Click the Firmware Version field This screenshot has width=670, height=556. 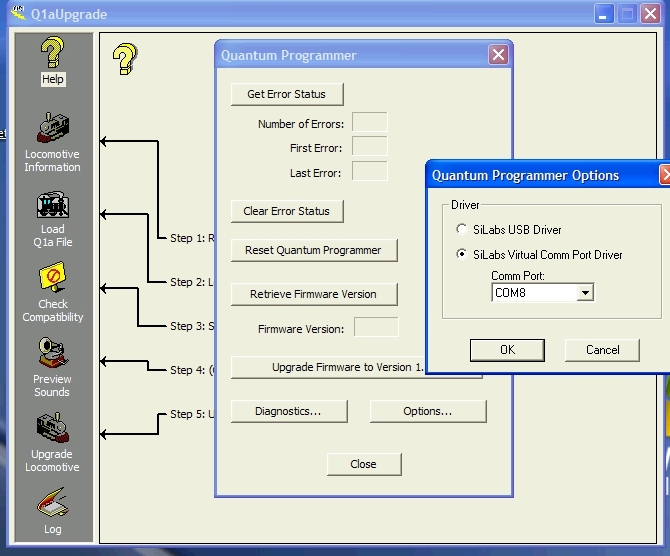coord(376,327)
